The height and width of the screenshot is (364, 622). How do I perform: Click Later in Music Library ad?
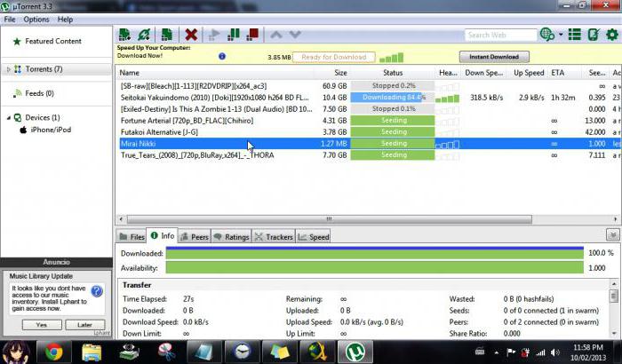[x=85, y=325]
